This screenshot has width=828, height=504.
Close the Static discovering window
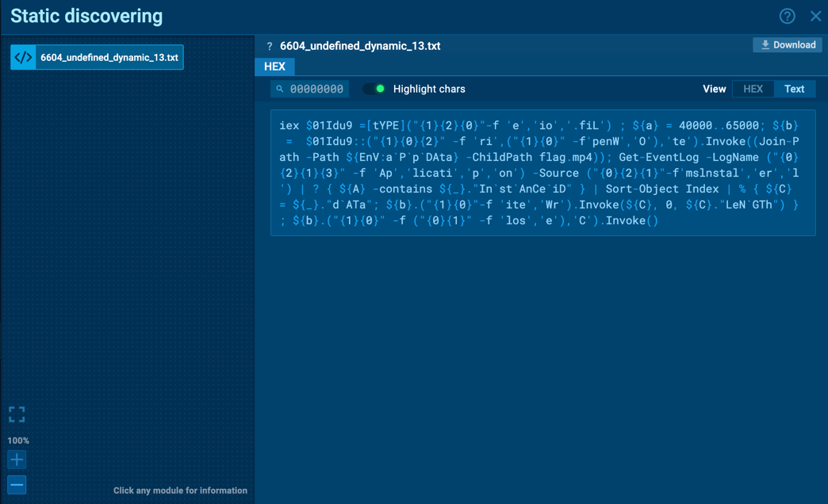point(815,16)
